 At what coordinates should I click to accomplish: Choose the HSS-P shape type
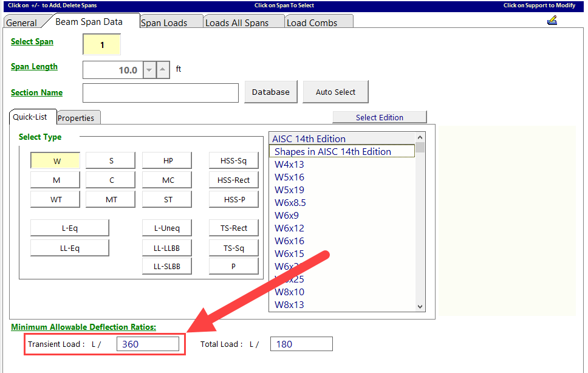click(234, 200)
